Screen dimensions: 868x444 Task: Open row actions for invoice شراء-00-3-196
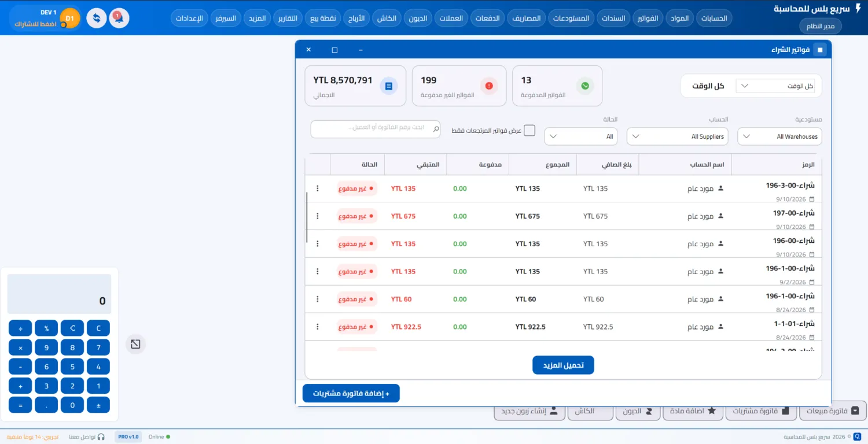coord(317,188)
